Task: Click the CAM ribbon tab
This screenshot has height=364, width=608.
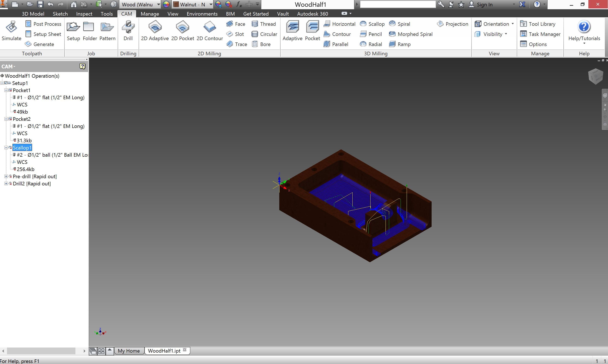Action: [x=126, y=14]
